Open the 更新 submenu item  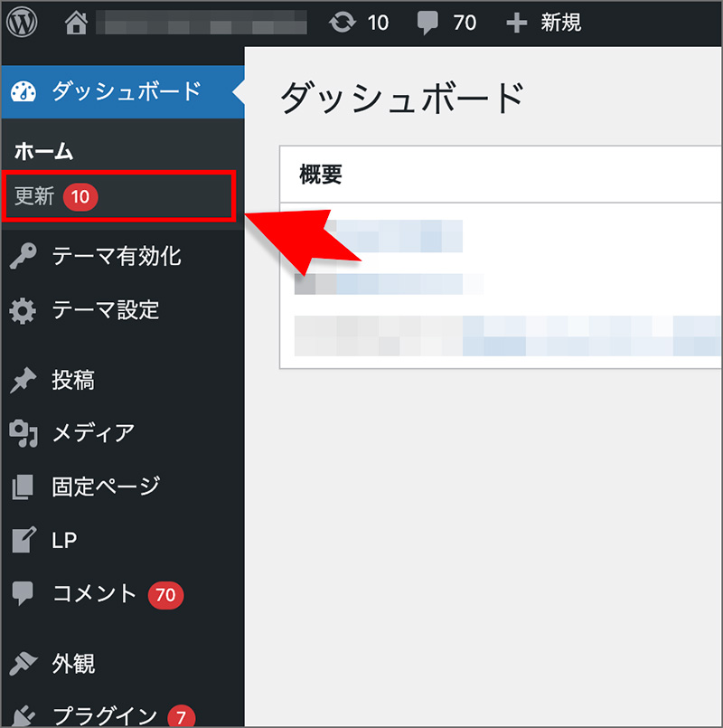click(118, 196)
